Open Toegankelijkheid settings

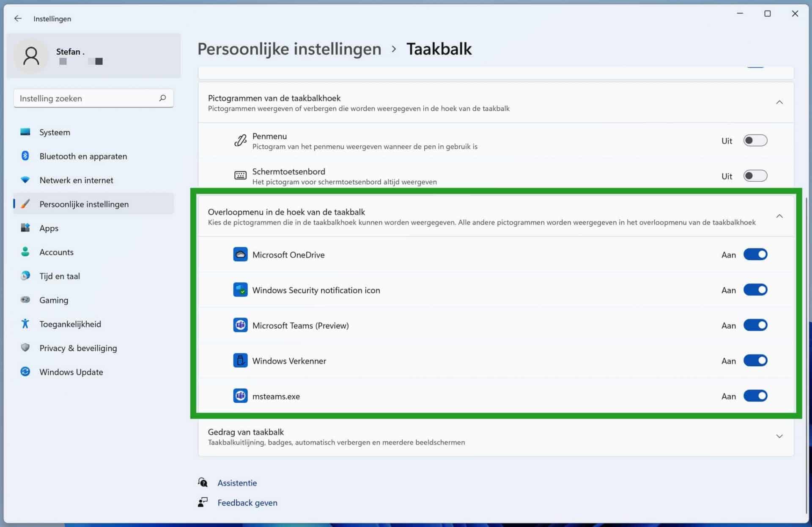tap(70, 324)
